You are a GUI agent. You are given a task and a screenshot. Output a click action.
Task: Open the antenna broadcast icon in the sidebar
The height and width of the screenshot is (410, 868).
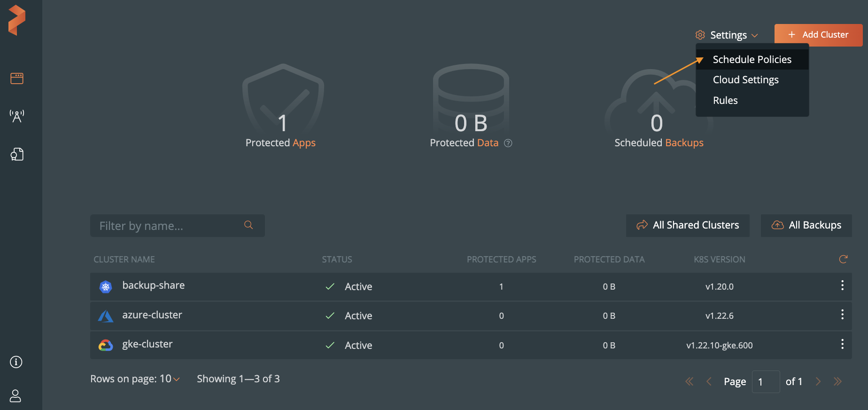point(17,116)
